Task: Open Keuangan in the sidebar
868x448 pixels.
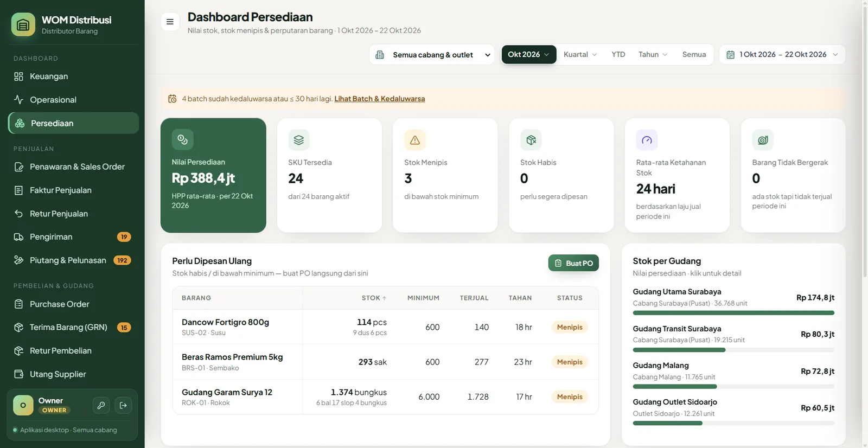Action: tap(73, 76)
